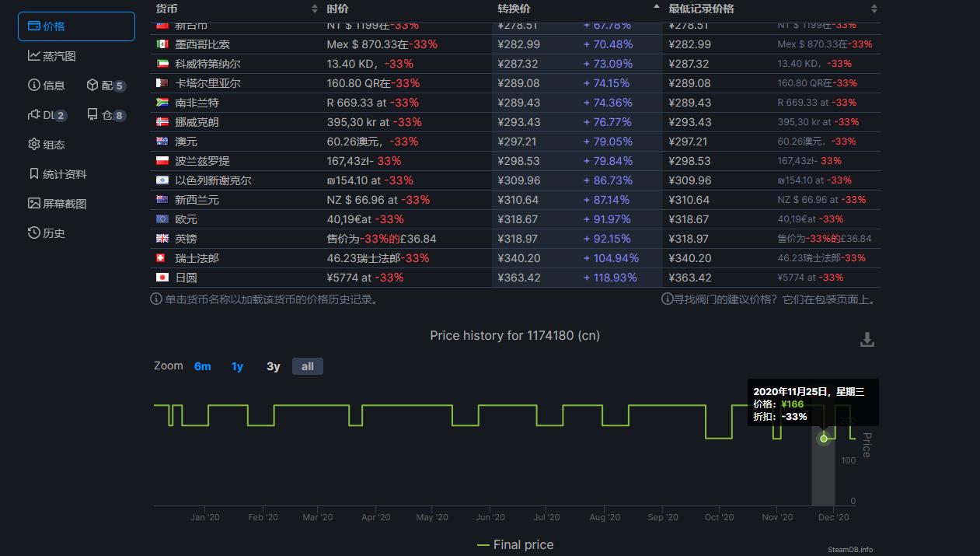This screenshot has height=556, width=980.
Task: Enable the 3y zoom range
Action: (273, 365)
